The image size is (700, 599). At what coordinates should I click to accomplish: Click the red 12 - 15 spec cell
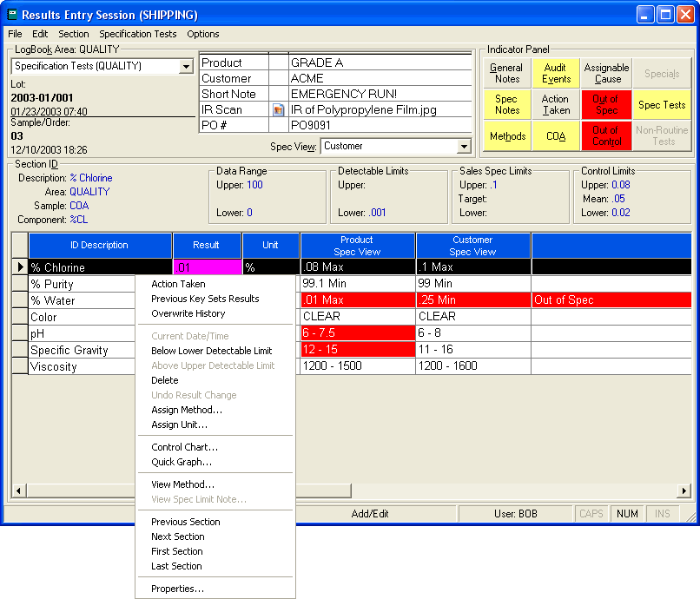click(358, 350)
